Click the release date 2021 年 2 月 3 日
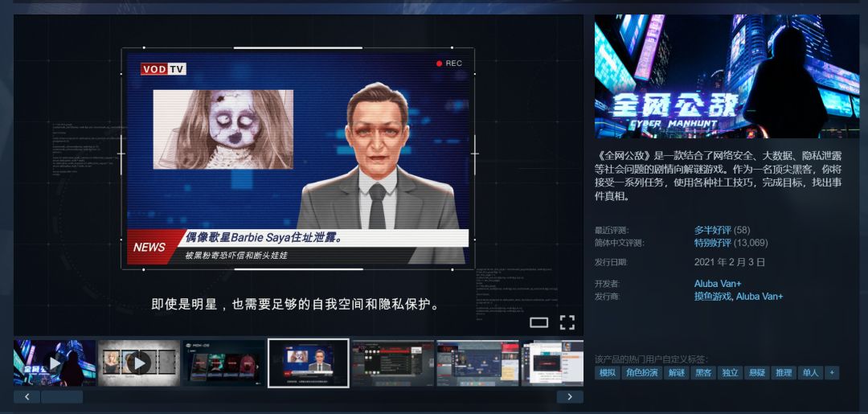868x414 pixels. pos(730,262)
